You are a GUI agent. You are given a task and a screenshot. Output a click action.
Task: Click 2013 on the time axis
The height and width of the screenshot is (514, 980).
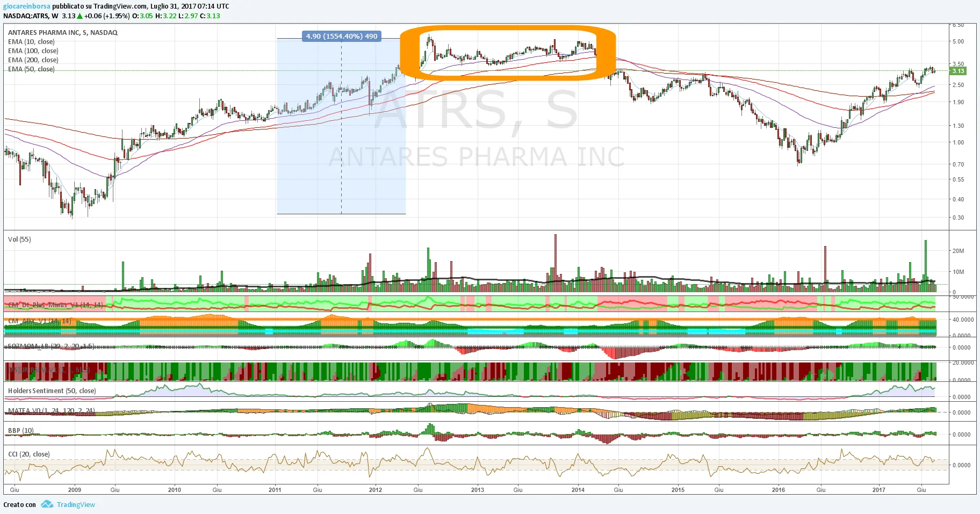(477, 490)
